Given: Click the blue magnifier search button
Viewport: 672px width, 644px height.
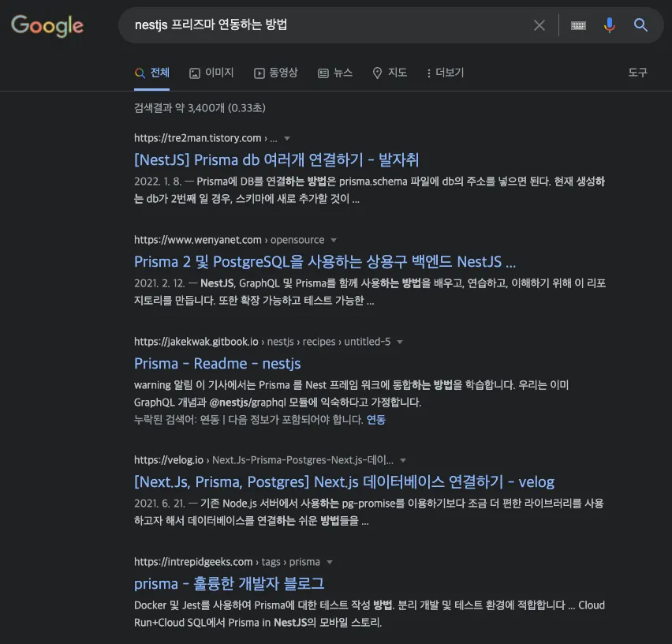Looking at the screenshot, I should point(640,25).
